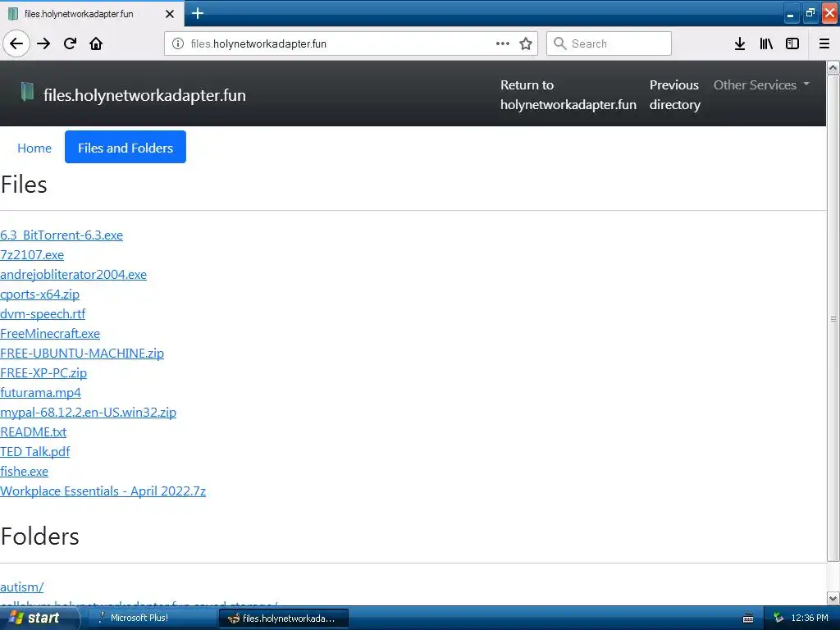
Task: Bookmark this page with the star icon
Action: (526, 43)
